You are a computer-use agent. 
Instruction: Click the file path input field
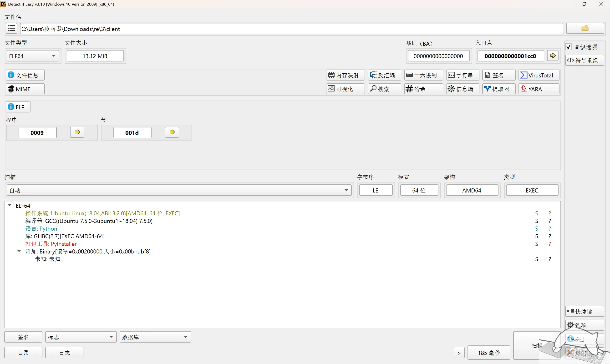pyautogui.click(x=291, y=29)
